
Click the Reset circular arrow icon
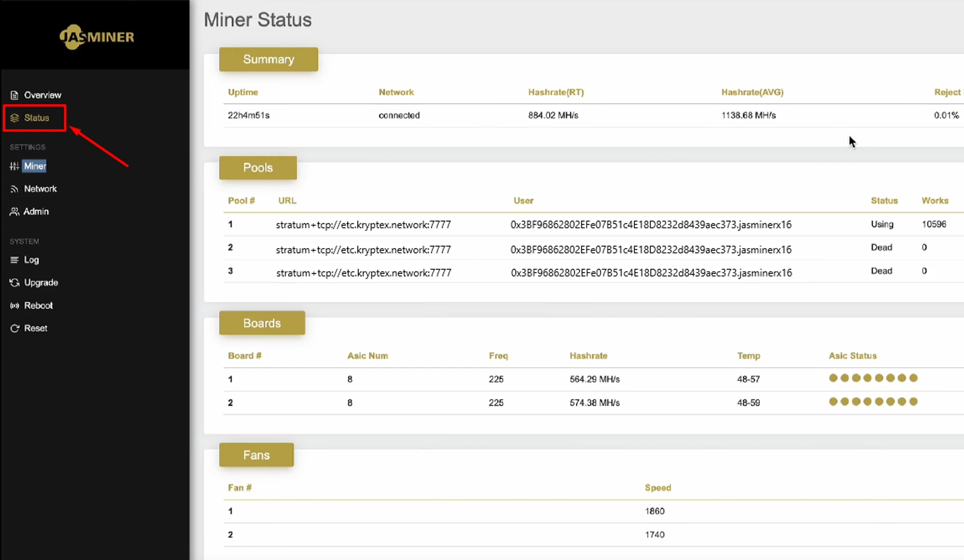[14, 328]
